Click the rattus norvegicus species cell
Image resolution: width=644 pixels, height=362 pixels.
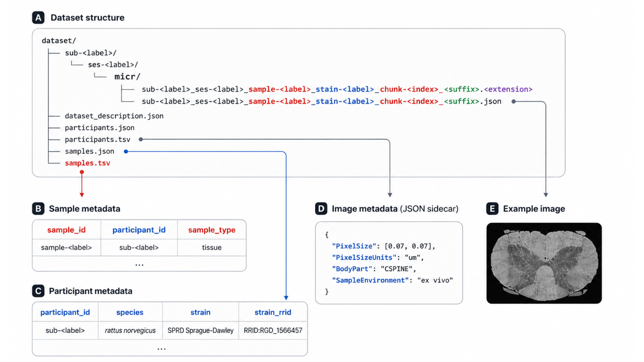[130, 330]
